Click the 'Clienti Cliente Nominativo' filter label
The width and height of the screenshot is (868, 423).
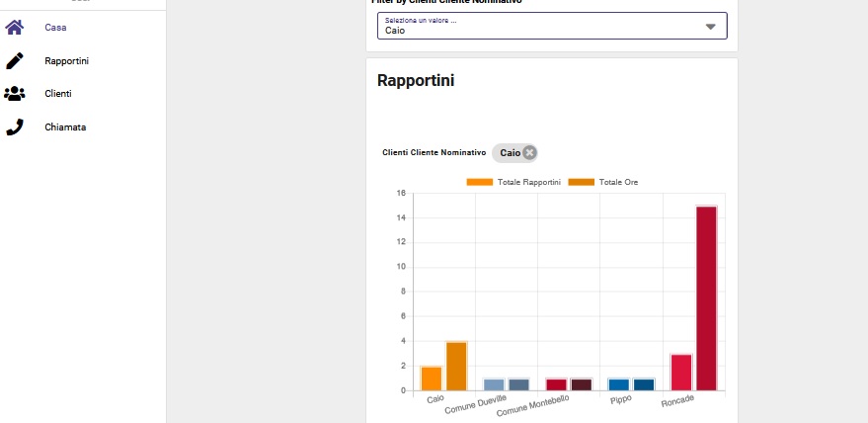tap(434, 152)
